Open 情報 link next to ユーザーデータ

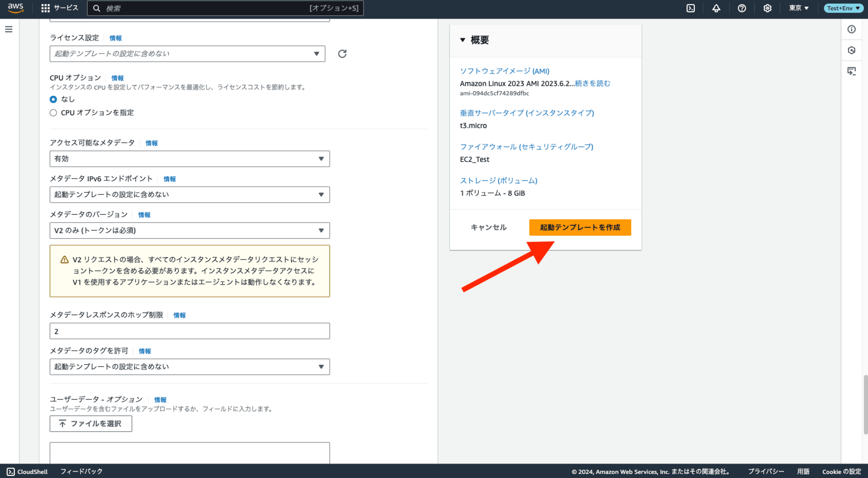point(160,400)
